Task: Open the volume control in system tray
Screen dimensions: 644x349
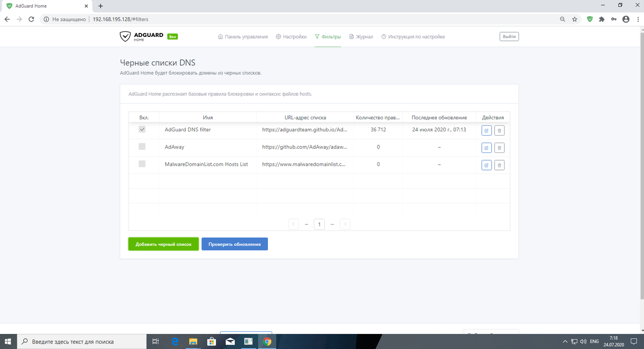Action: pyautogui.click(x=583, y=342)
